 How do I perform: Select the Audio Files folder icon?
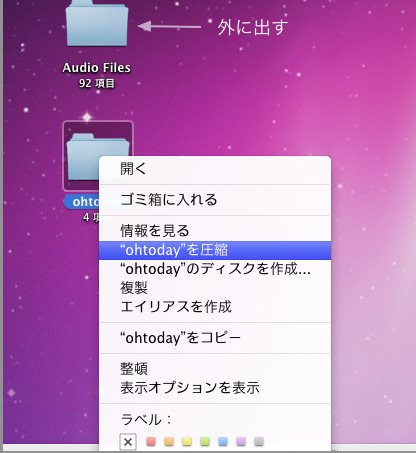(97, 23)
